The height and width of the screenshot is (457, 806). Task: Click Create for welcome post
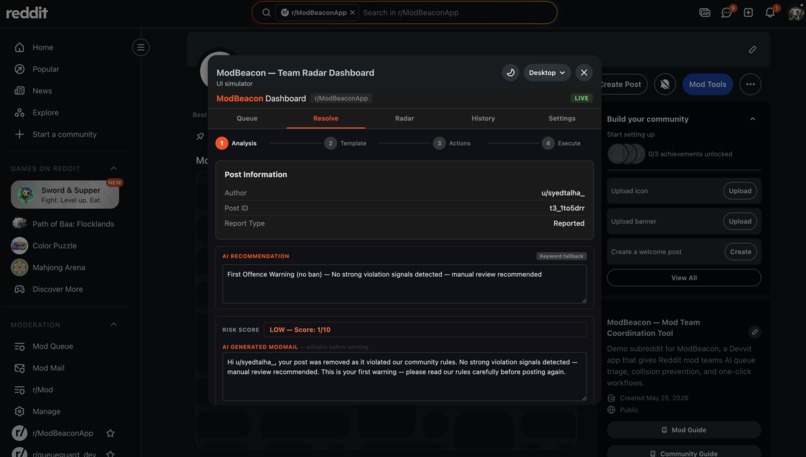coord(740,252)
